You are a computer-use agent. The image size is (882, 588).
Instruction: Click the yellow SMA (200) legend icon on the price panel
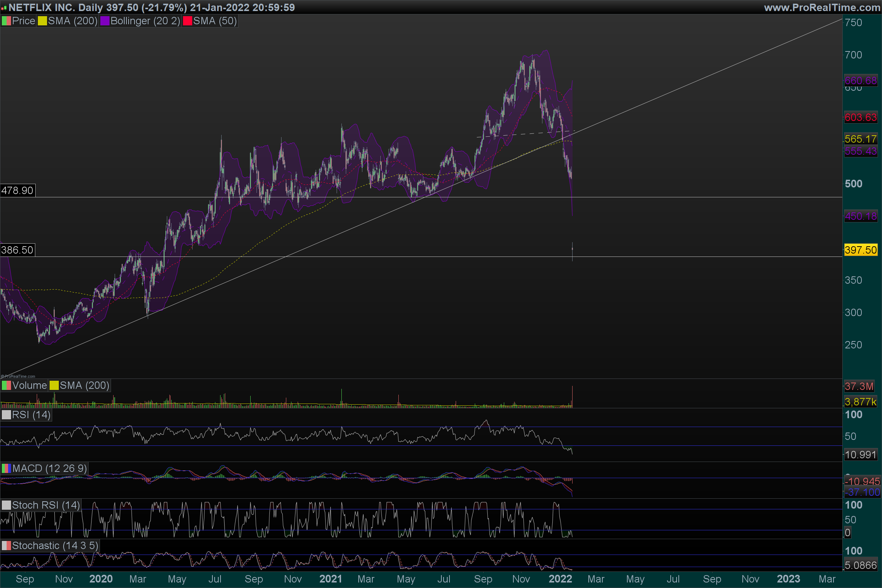click(x=42, y=21)
